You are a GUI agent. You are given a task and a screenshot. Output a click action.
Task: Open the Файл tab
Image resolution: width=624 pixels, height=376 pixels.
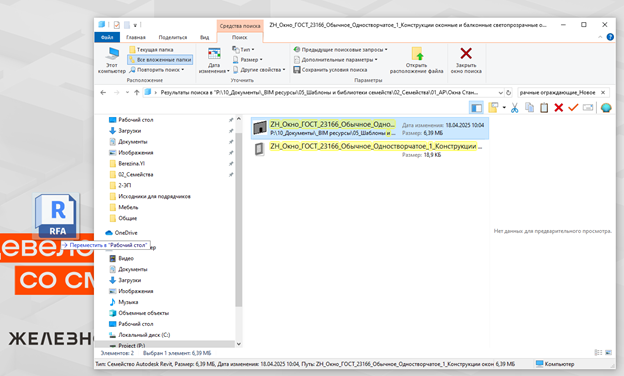107,37
